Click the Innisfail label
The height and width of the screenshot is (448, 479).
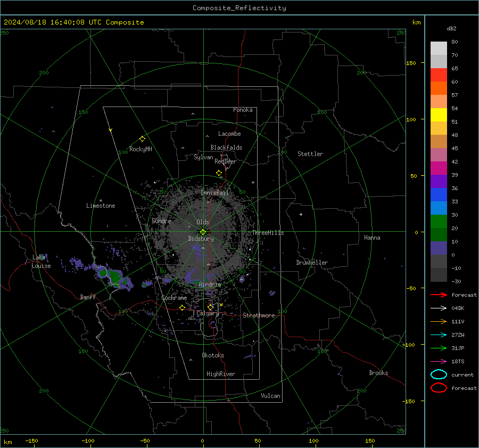coord(215,193)
